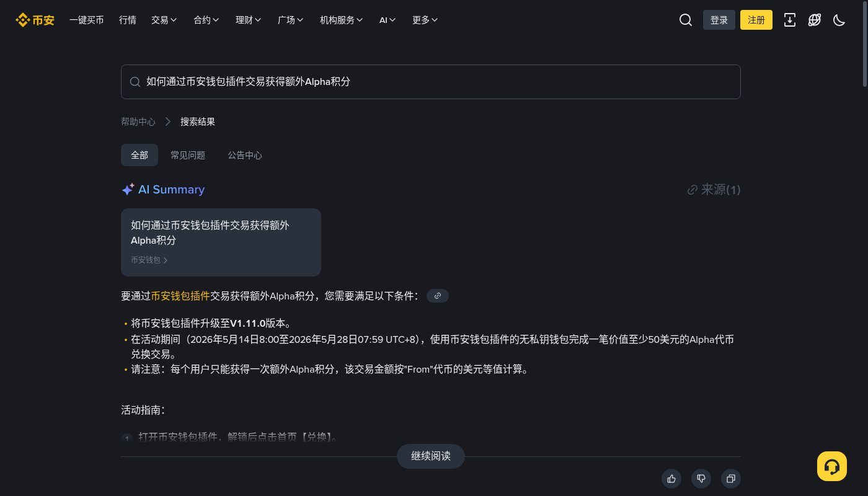Open the customer support headset chat
Image resolution: width=868 pixels, height=496 pixels.
tap(832, 466)
